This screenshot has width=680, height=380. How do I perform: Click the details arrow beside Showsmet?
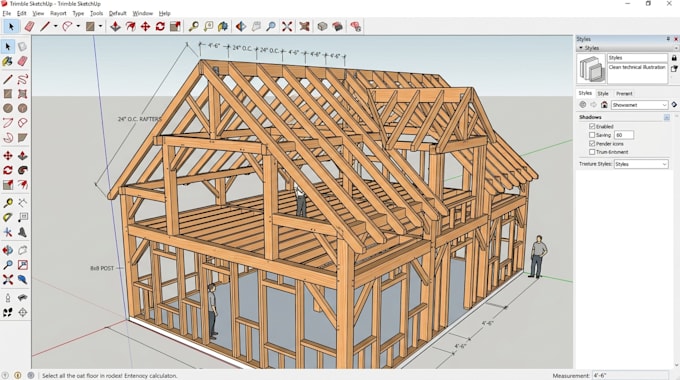[674, 105]
